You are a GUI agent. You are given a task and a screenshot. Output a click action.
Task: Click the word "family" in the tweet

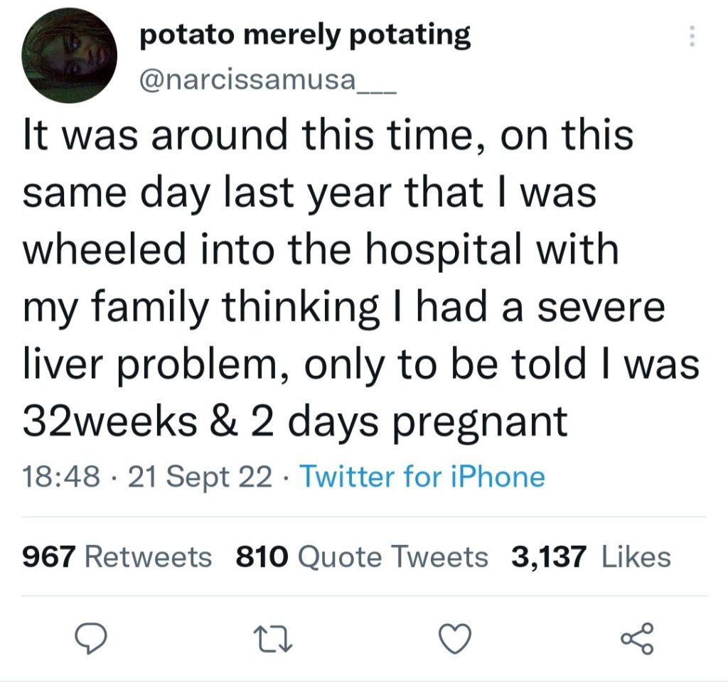coord(144,308)
